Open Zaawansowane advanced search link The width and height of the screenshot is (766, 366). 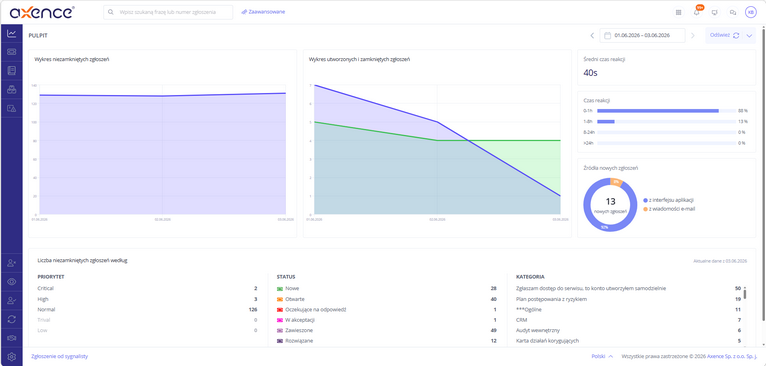coord(263,12)
